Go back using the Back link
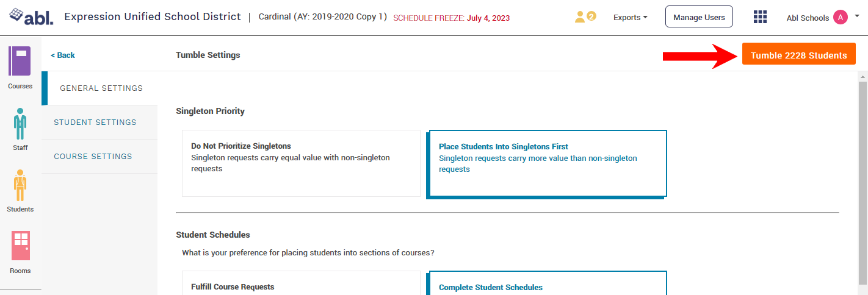This screenshot has width=868, height=295. [63, 55]
